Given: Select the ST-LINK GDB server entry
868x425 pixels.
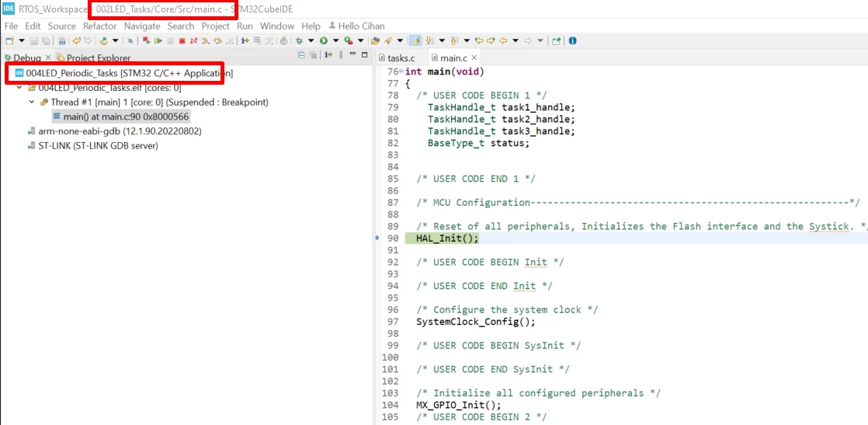Looking at the screenshot, I should (x=93, y=146).
